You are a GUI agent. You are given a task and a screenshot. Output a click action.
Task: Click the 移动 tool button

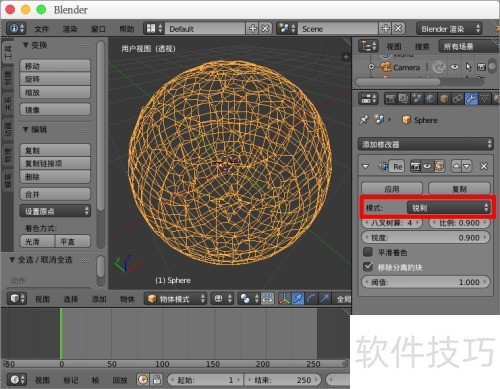55,66
